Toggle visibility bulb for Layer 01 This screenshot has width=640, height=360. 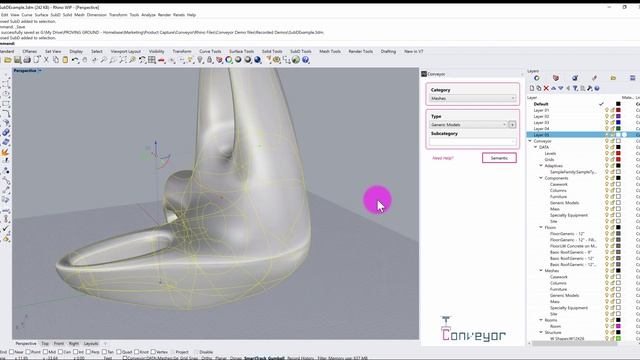pos(607,110)
